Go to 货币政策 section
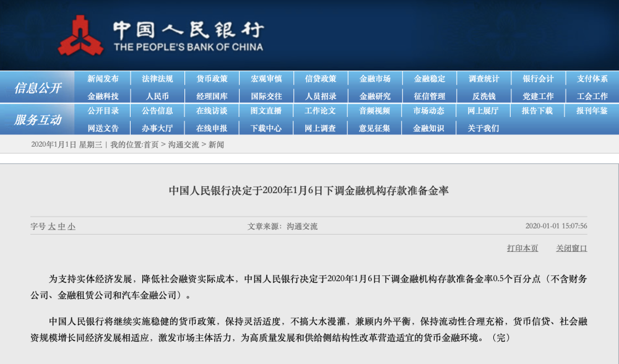The height and width of the screenshot is (364, 619). click(212, 79)
